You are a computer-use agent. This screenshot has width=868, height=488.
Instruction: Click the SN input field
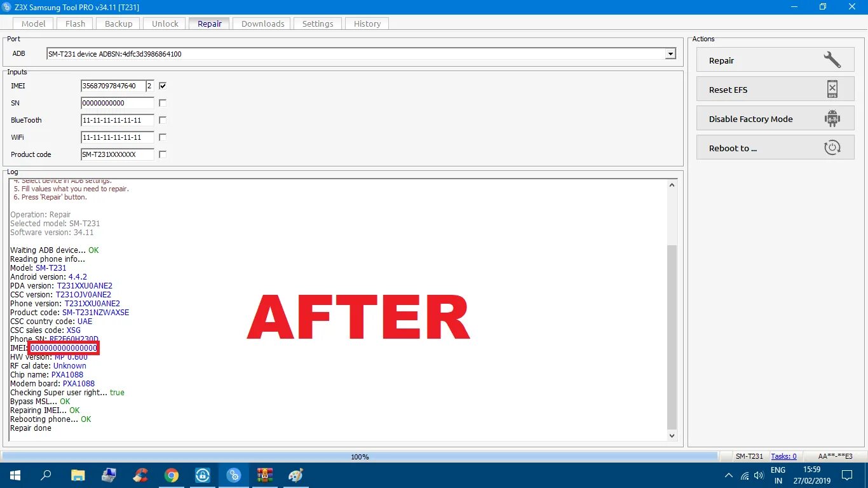point(118,103)
